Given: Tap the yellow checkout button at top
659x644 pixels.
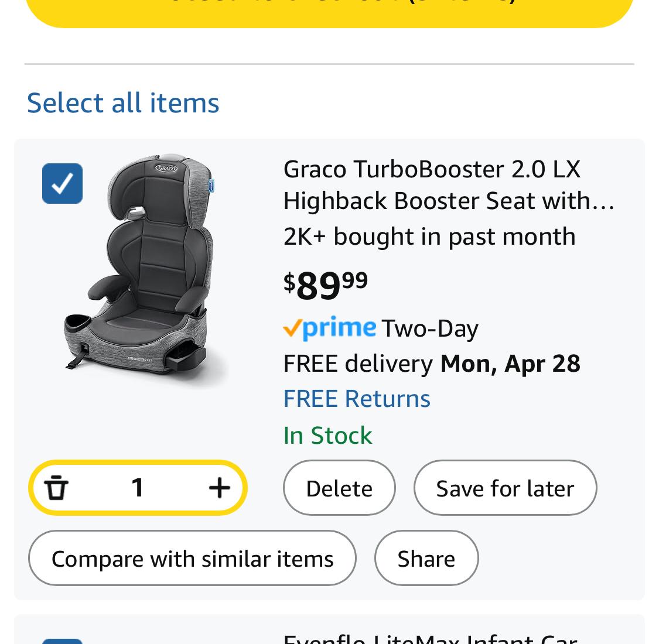Looking at the screenshot, I should coord(329,9).
